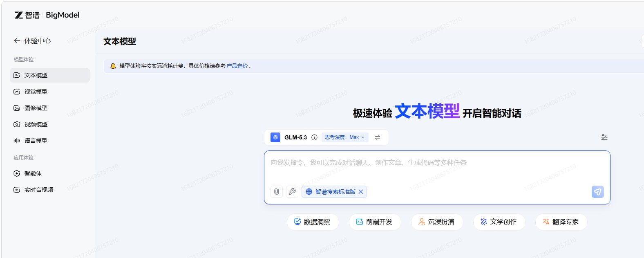
Task: Switch model with the swap arrows icon
Action: pos(378,137)
